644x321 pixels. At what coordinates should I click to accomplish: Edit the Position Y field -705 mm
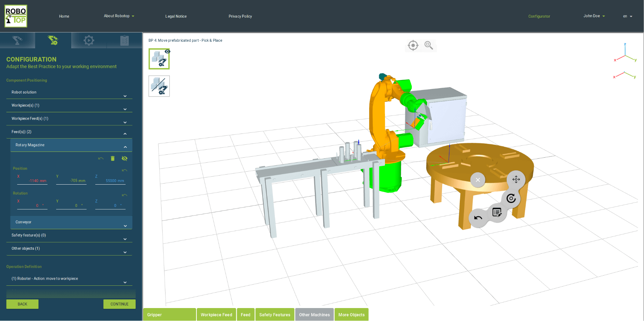click(71, 181)
